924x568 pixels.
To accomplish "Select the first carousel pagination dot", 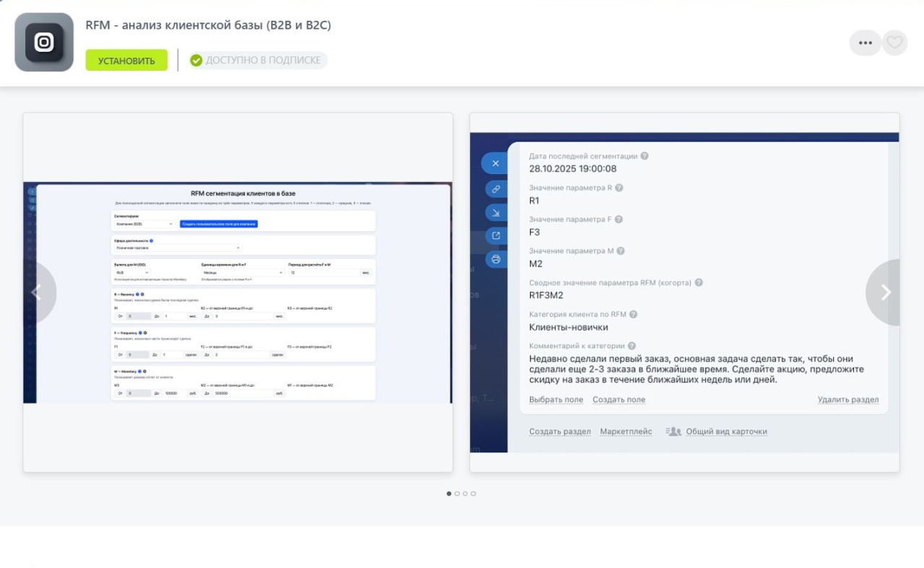I will tap(449, 494).
